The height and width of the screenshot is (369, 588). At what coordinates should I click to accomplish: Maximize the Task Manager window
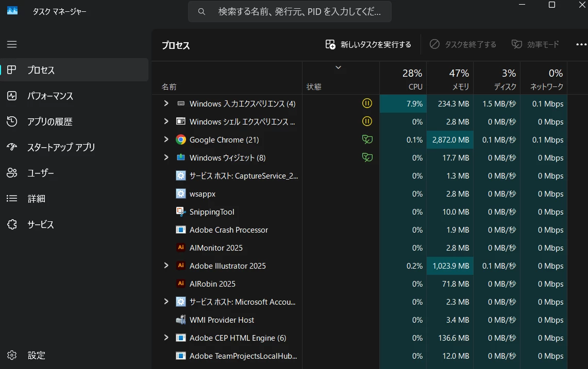[551, 5]
